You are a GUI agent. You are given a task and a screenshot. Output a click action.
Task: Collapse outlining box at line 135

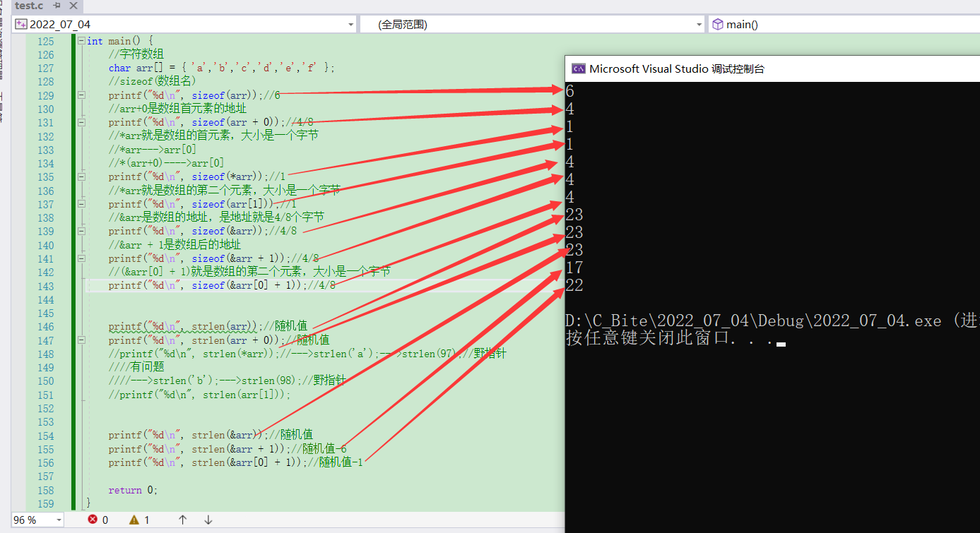[x=81, y=177]
